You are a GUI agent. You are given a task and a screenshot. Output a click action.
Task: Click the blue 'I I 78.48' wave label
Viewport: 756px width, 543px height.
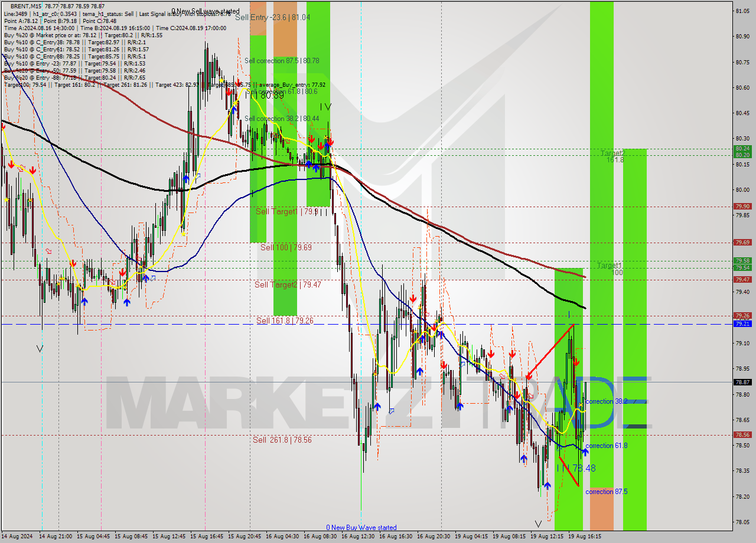pyautogui.click(x=576, y=468)
